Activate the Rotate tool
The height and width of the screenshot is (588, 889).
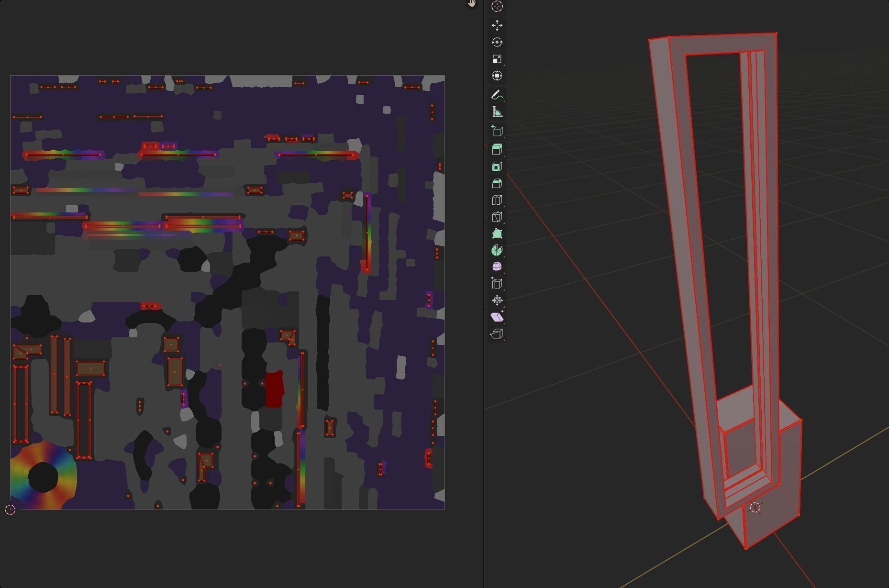497,42
